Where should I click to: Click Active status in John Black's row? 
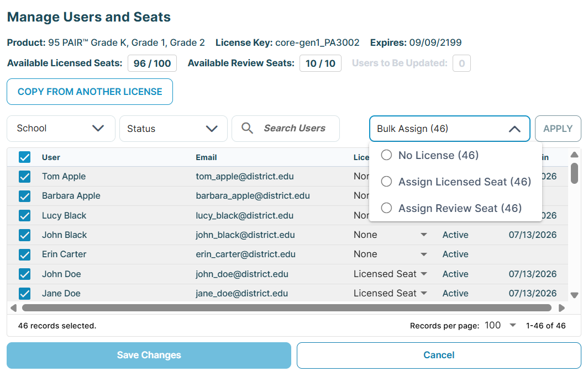click(x=455, y=235)
